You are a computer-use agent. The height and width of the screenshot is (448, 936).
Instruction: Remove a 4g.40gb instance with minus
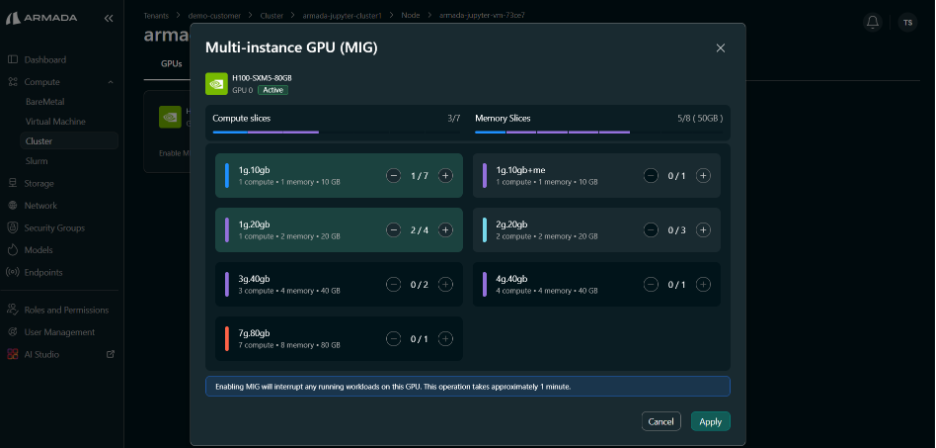click(x=651, y=284)
